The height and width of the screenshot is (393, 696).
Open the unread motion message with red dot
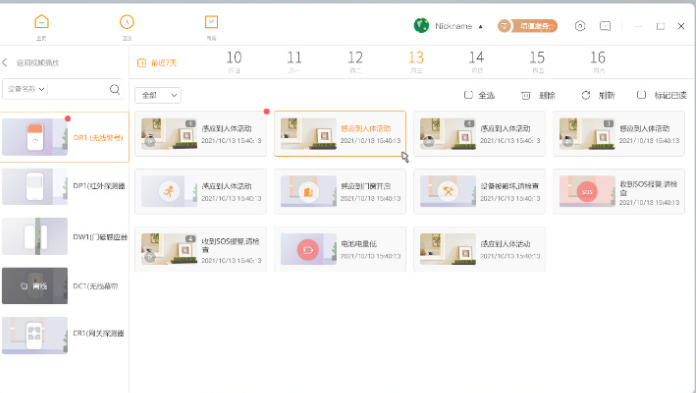[201, 134]
